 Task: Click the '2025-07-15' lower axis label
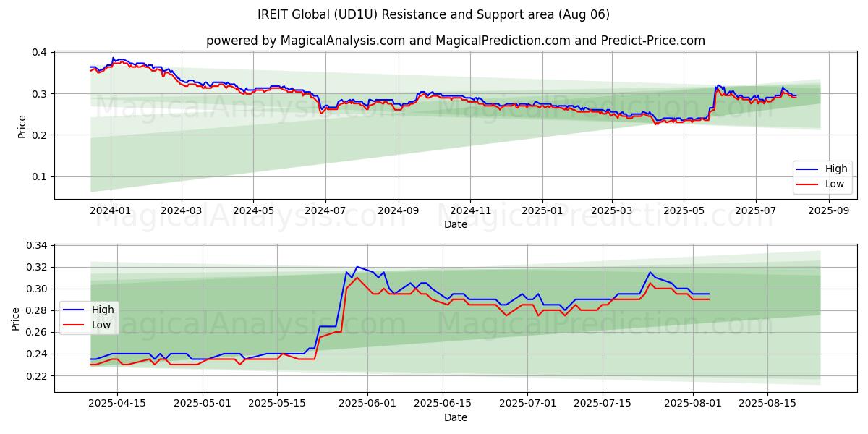(602, 404)
